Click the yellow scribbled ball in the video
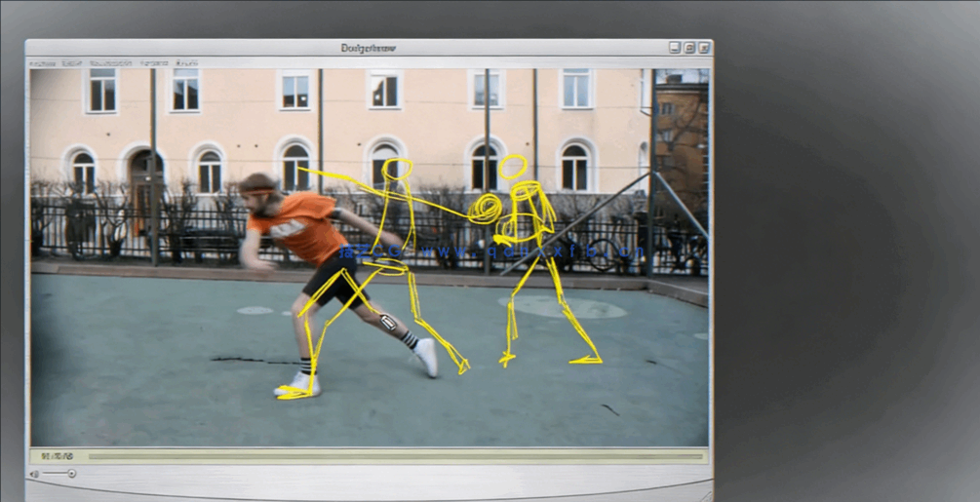 (486, 208)
